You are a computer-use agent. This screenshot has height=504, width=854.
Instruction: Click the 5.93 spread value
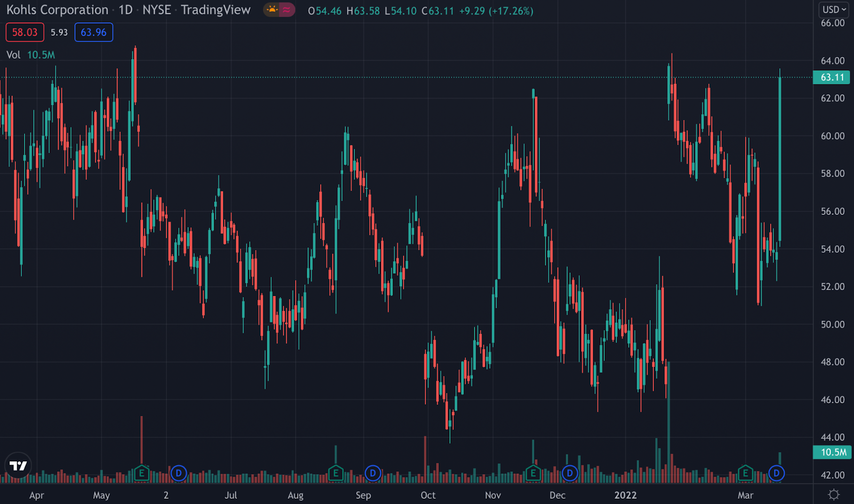59,33
